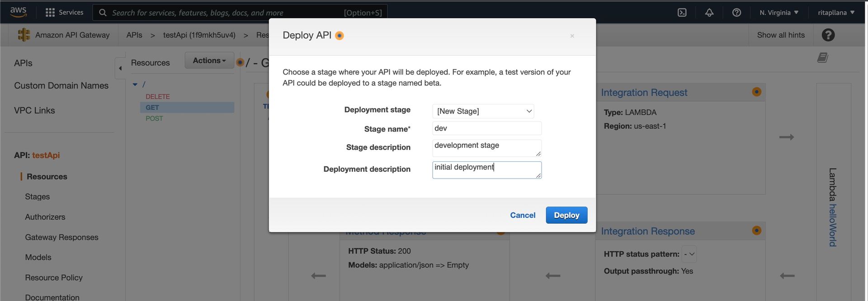Click the Deploy button
The height and width of the screenshot is (301, 868).
click(x=566, y=215)
